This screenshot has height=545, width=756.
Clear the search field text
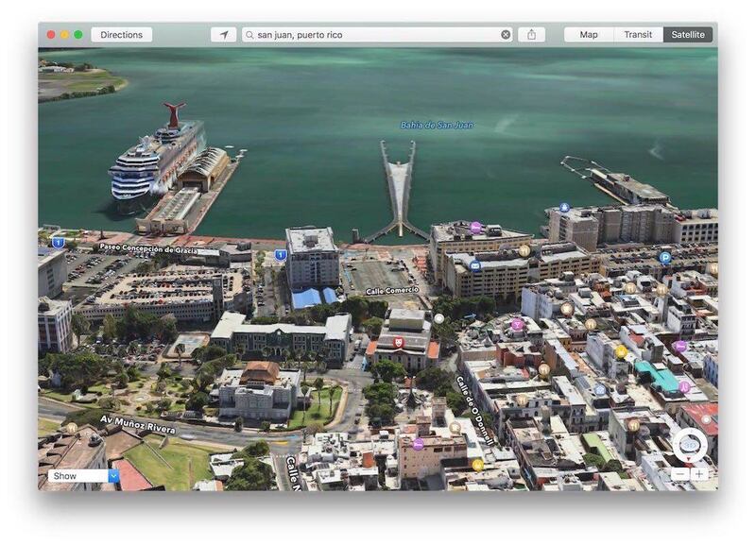click(x=506, y=35)
